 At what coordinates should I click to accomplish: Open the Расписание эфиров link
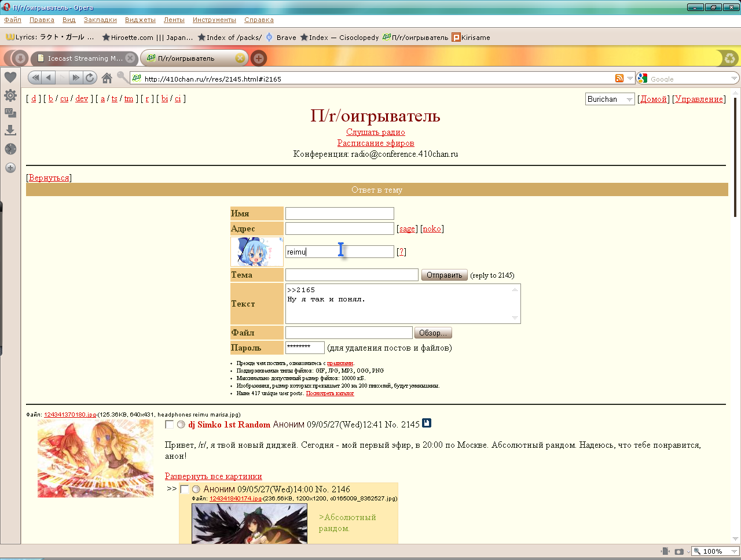click(x=376, y=143)
